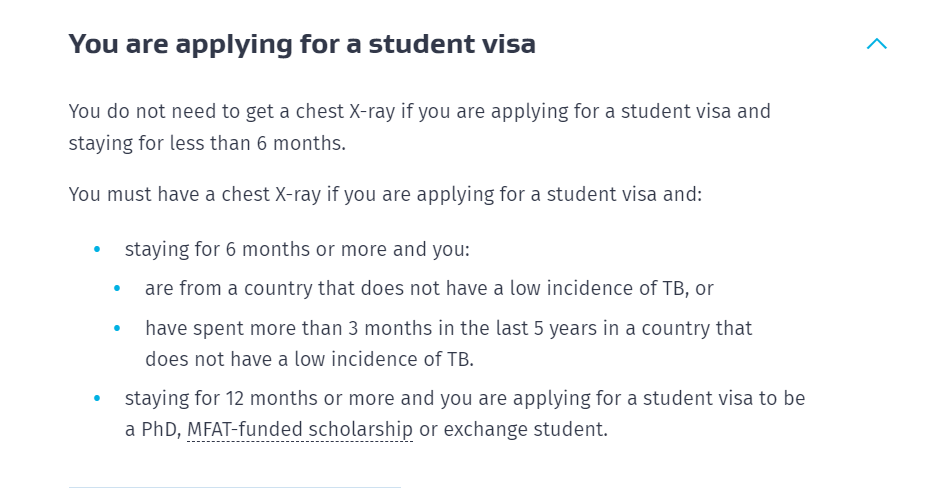Open the MFAT-funded scholarship glossary link
The image size is (935, 488).
pyautogui.click(x=300, y=430)
